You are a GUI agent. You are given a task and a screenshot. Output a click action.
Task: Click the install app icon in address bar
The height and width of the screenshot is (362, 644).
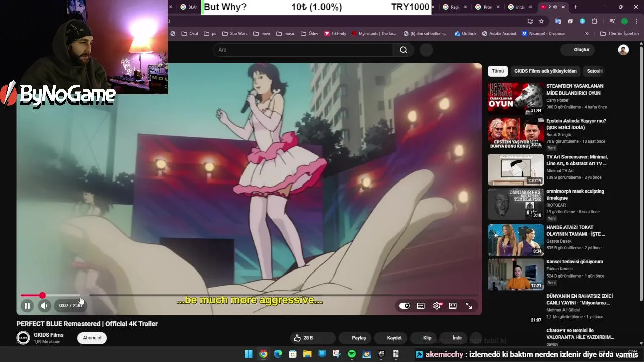(530, 21)
